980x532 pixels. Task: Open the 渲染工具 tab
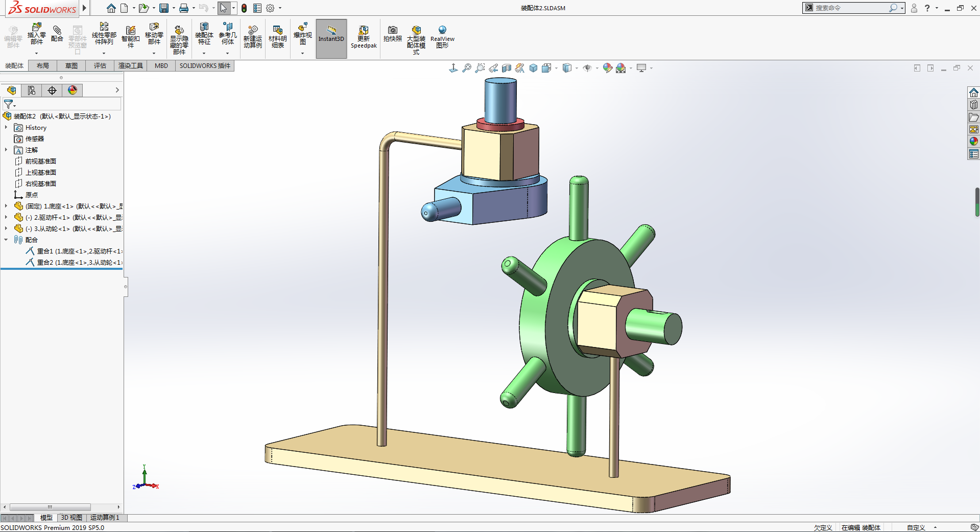131,66
